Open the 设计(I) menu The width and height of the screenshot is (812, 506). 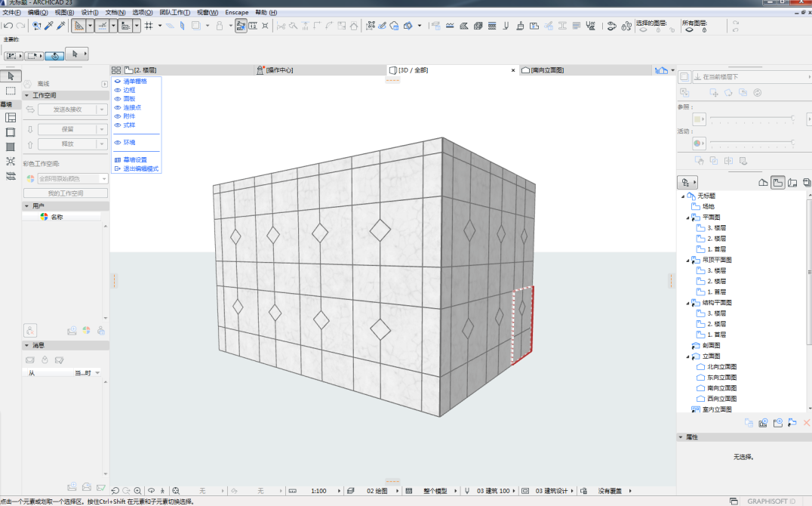pyautogui.click(x=90, y=12)
